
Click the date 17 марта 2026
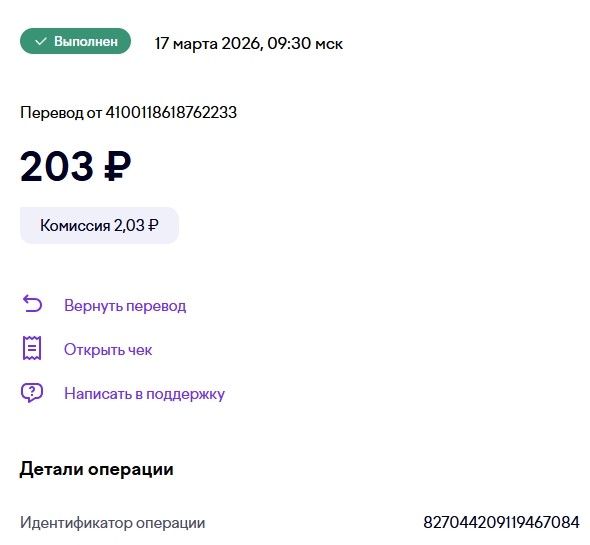[208, 43]
